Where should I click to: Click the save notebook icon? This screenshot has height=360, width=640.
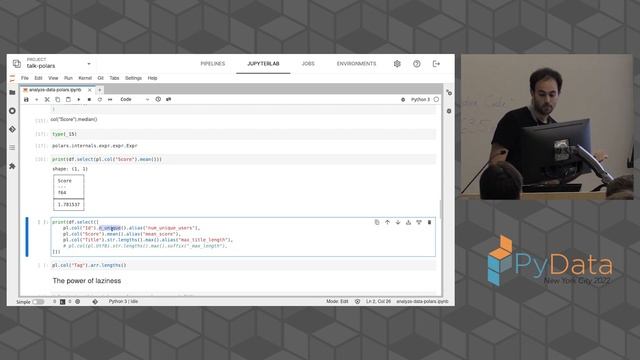click(26, 100)
